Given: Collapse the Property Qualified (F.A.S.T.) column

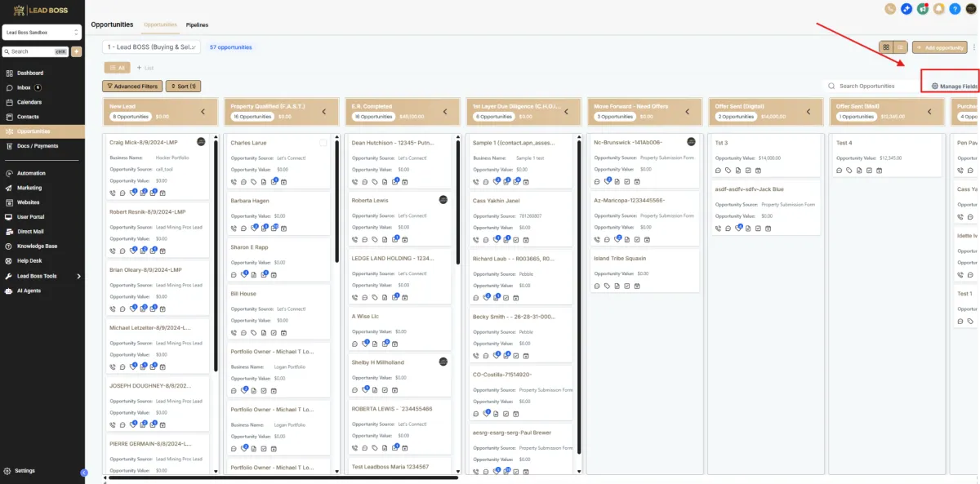Looking at the screenshot, I should coord(323,112).
